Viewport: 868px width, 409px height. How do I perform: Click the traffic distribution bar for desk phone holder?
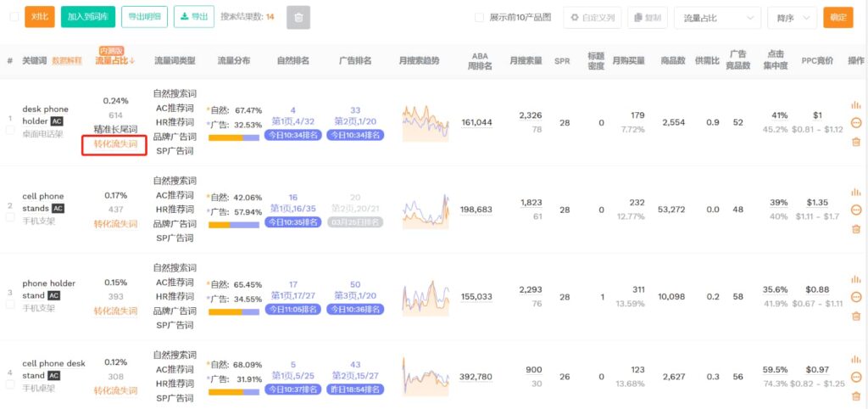click(234, 137)
